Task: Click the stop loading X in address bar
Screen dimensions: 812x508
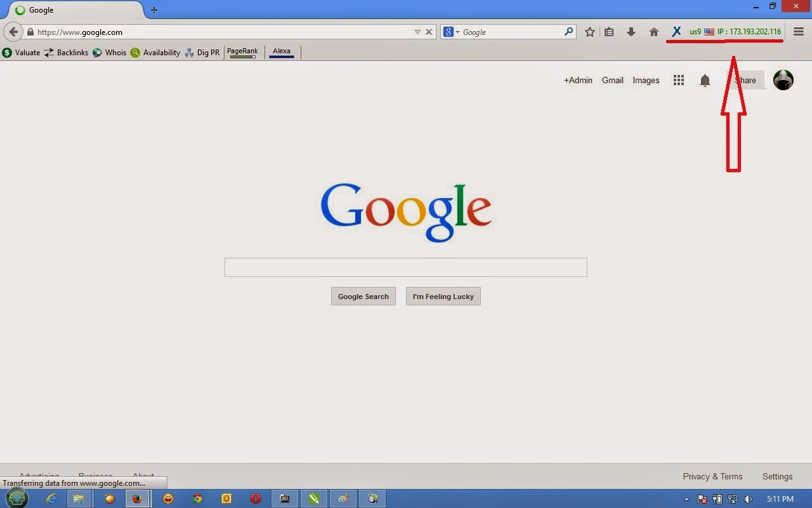Action: (429, 32)
